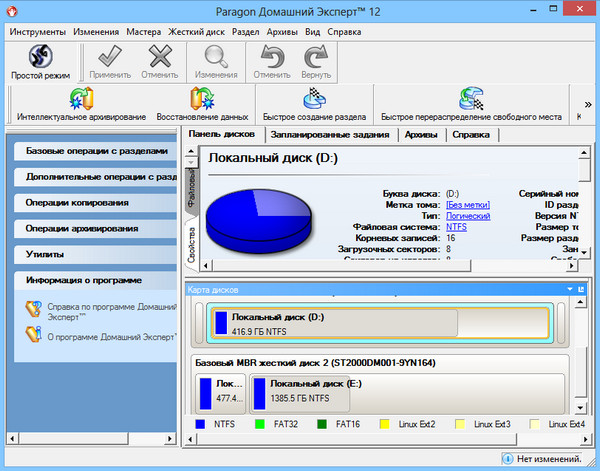Click Быстрое создание раздела icon
Viewport: 600px width, 471px height.
pos(316,100)
